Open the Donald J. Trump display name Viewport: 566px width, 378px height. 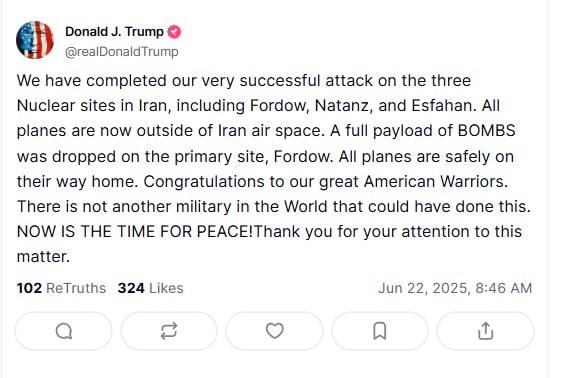tap(114, 32)
